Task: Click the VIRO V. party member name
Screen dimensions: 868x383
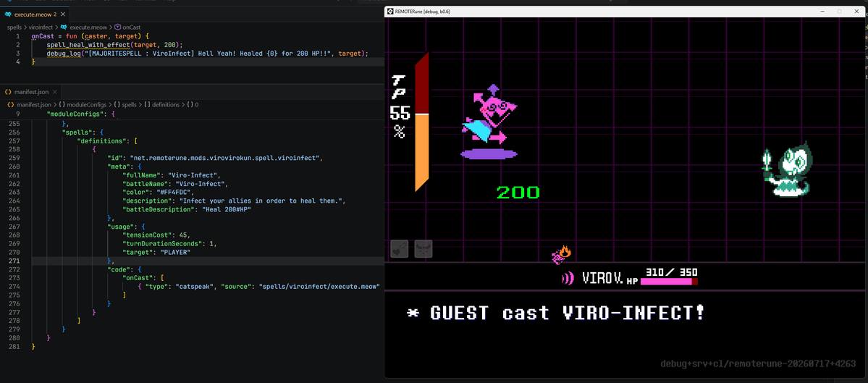Action: click(x=603, y=279)
